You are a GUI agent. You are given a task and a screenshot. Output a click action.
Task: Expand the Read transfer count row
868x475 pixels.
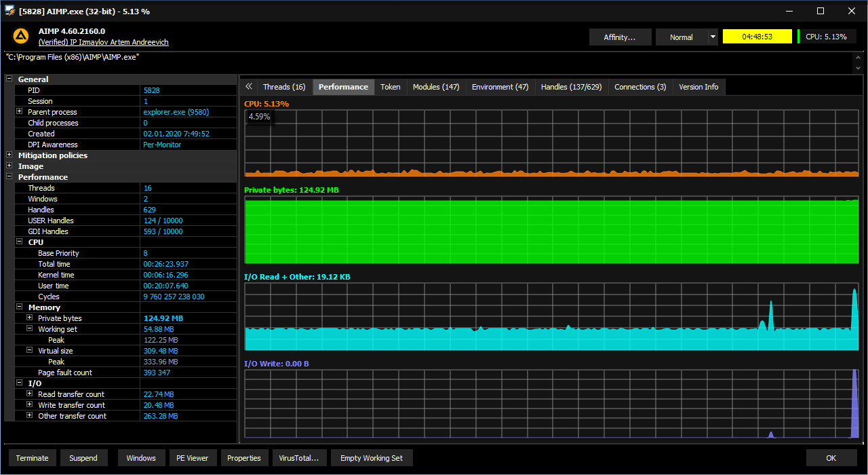pos(30,394)
